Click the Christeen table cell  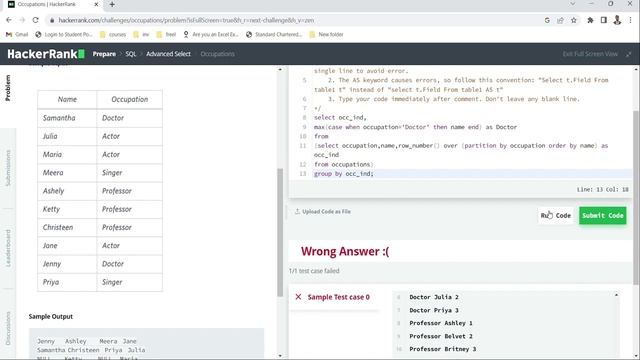coord(67,227)
